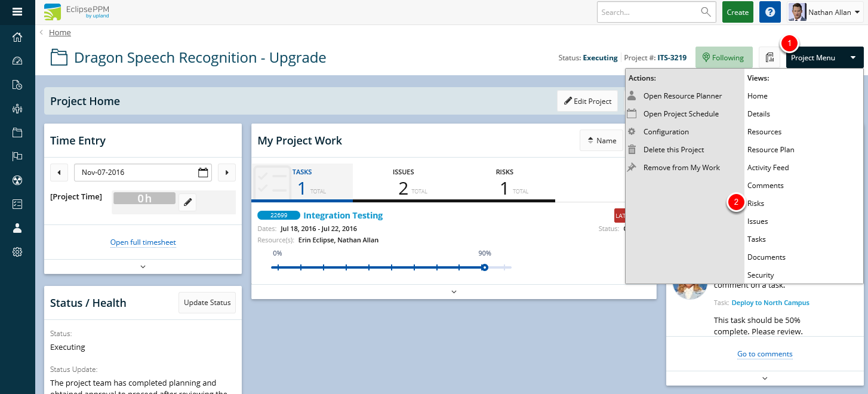
Task: Open Security view from Project Menu
Action: pyautogui.click(x=761, y=275)
